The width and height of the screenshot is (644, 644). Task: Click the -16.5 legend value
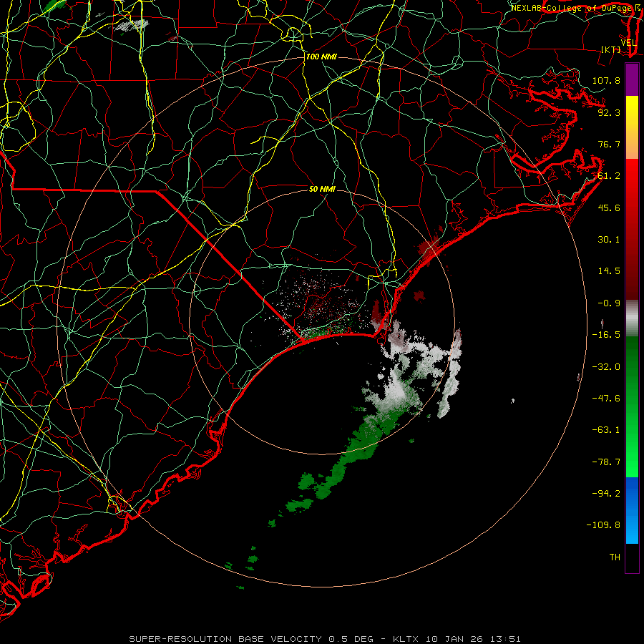click(x=606, y=335)
